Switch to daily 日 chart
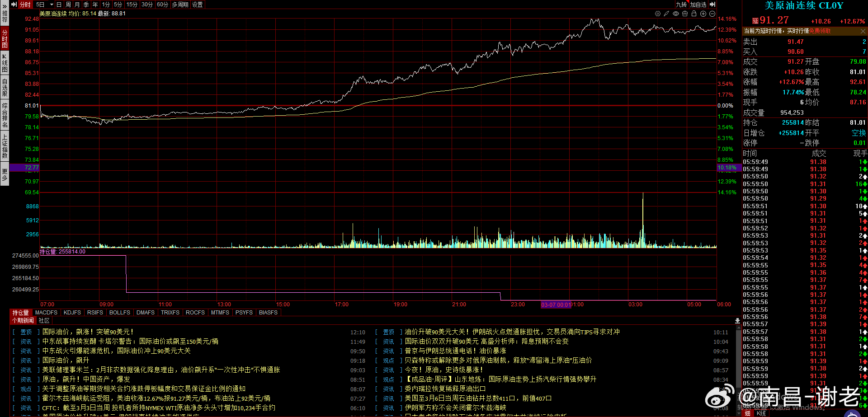This screenshot has width=868, height=417. click(59, 5)
